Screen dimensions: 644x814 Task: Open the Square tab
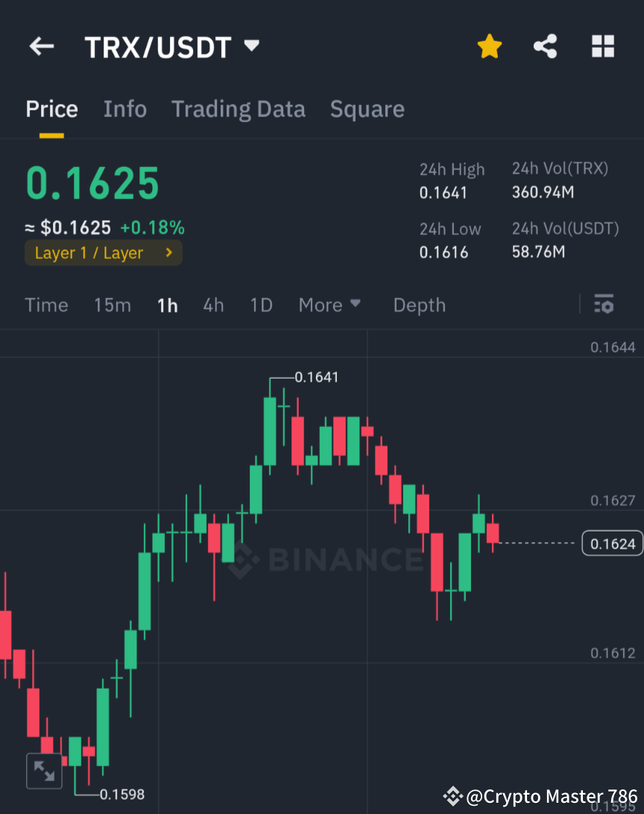(367, 109)
